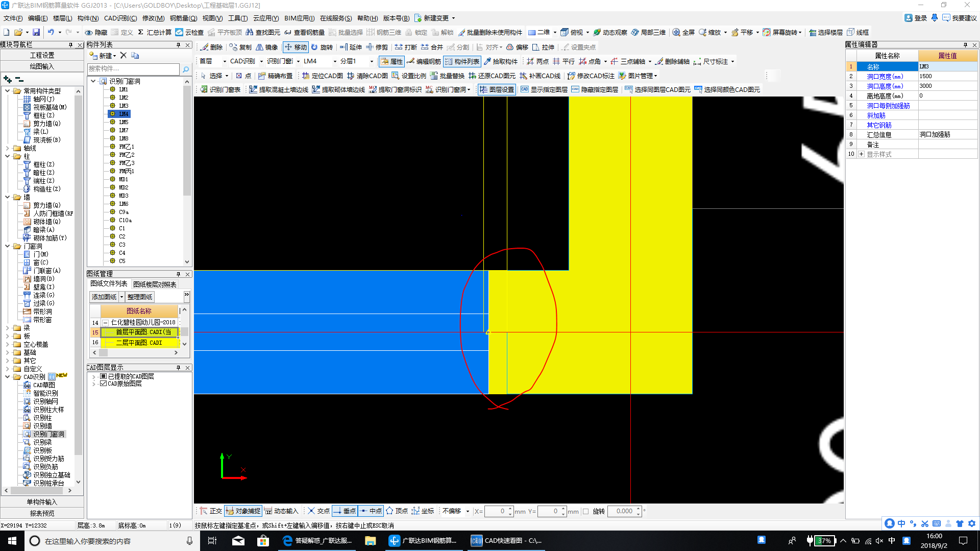Open File Explorer from taskbar
Image resolution: width=980 pixels, height=551 pixels.
pos(371,541)
